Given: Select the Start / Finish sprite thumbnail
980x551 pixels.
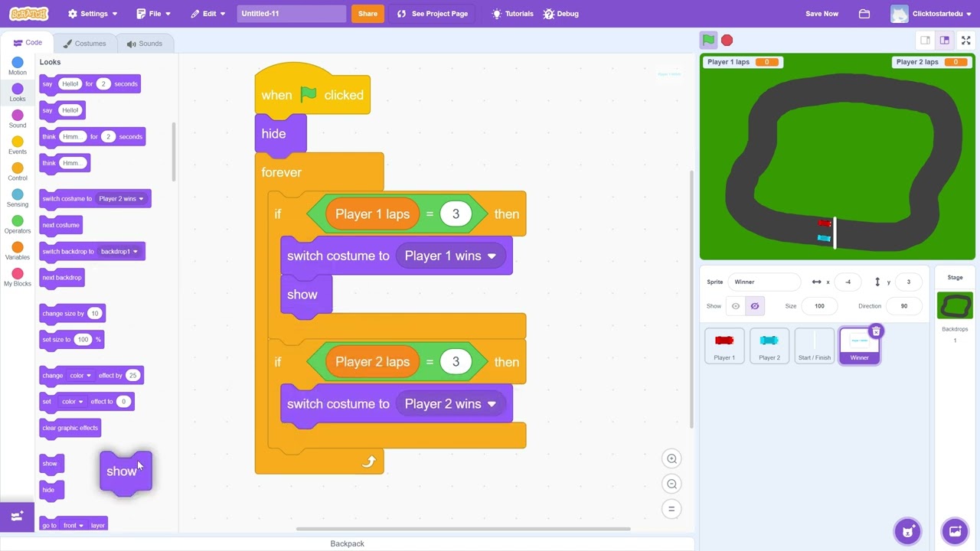Looking at the screenshot, I should click(x=815, y=346).
